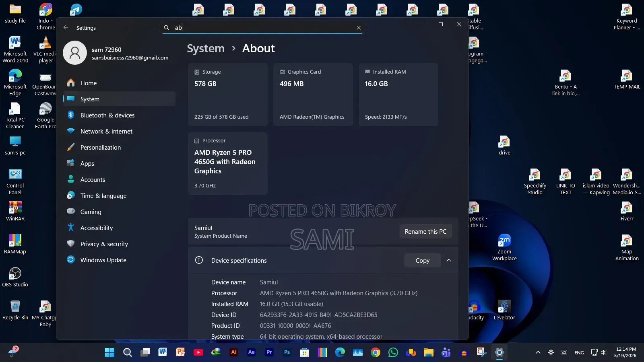Launch Photoshop from taskbar
This screenshot has width=644, height=362.
pyautogui.click(x=287, y=352)
